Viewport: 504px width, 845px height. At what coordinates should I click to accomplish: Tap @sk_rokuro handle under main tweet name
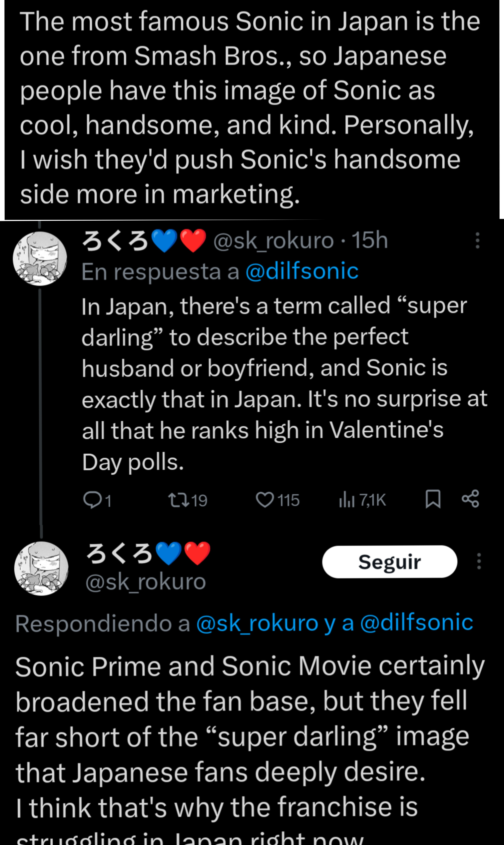coord(146,582)
